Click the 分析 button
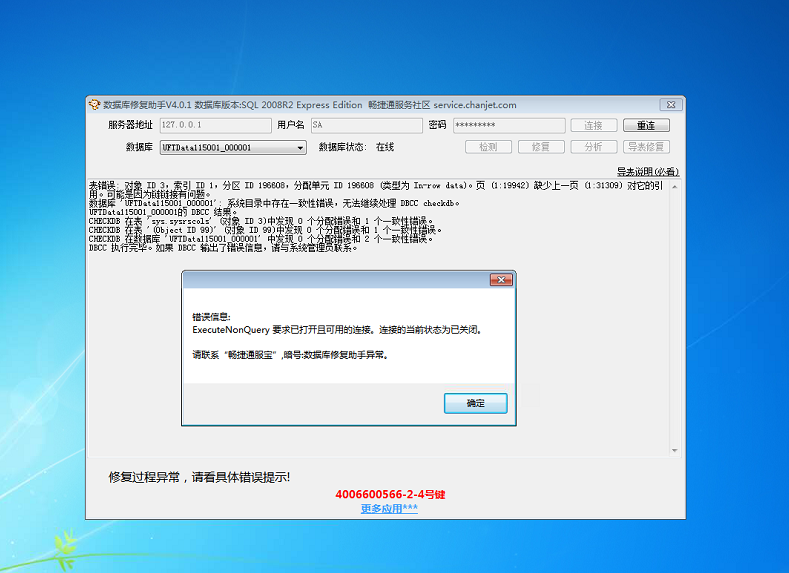 pyautogui.click(x=594, y=147)
